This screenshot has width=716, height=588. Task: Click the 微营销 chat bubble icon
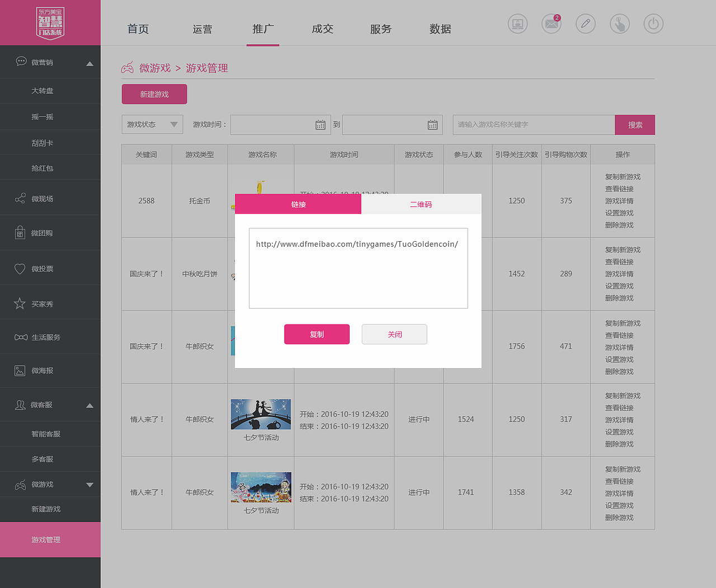coord(21,62)
